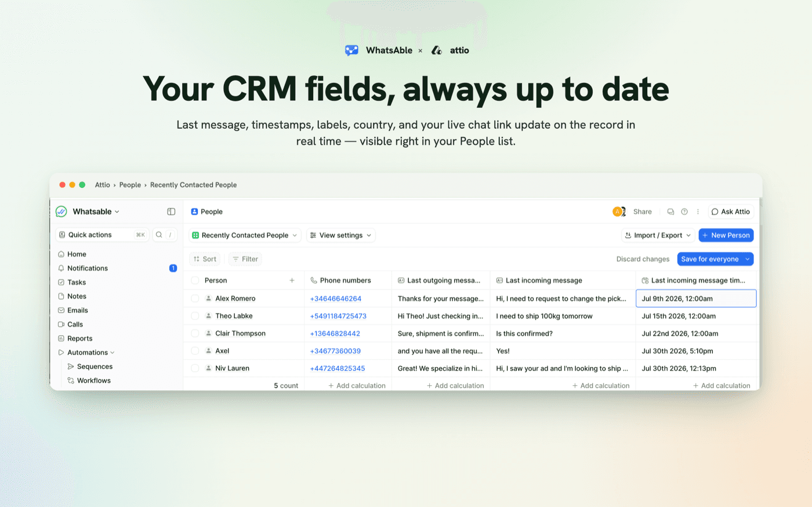Click the search magnifier icon

point(158,235)
